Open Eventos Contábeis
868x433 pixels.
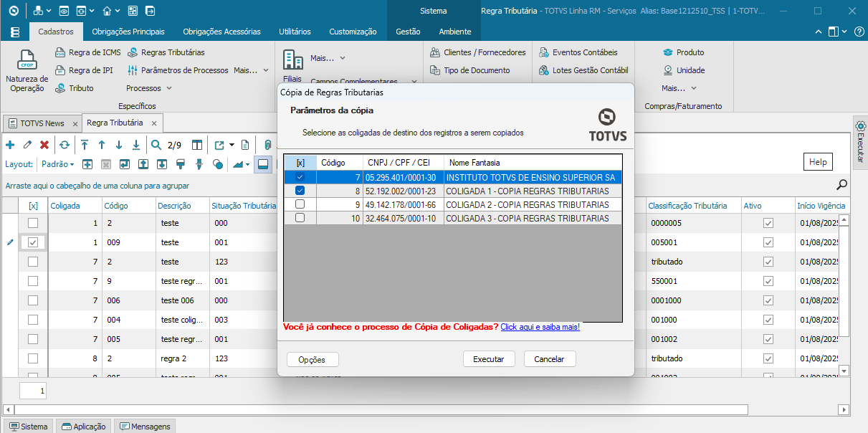(x=578, y=52)
